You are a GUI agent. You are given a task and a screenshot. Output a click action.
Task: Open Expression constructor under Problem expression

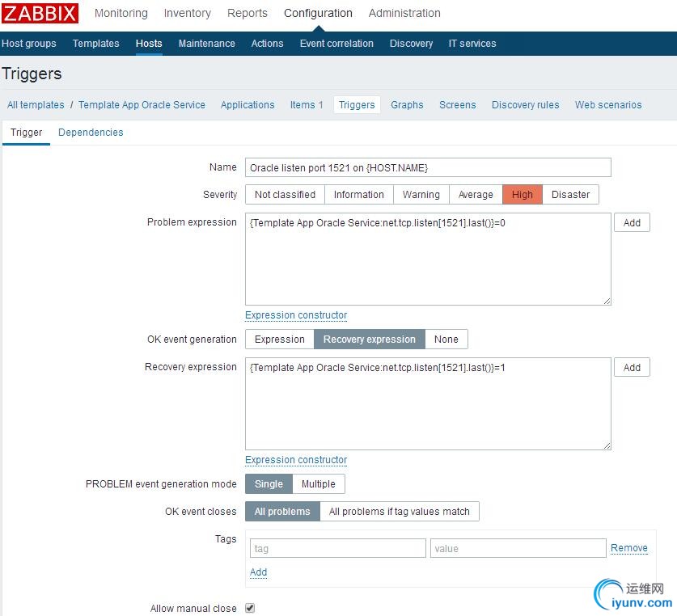coord(296,315)
